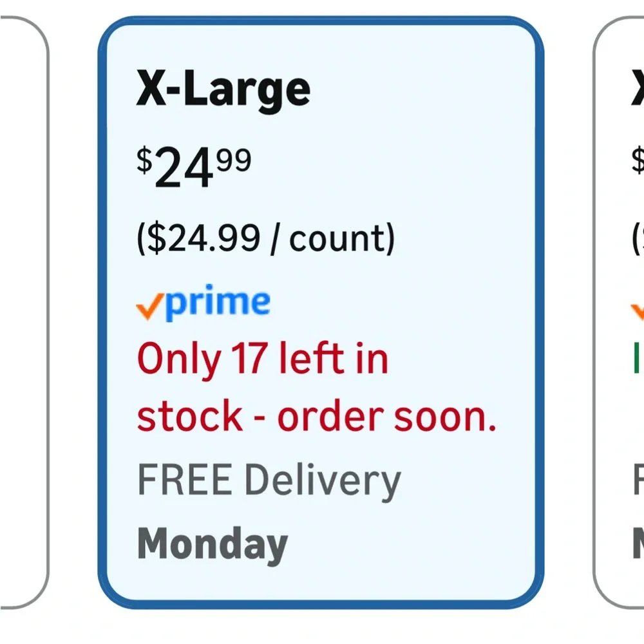
Task: Click the green stock text on right card
Action: pyautogui.click(x=637, y=357)
